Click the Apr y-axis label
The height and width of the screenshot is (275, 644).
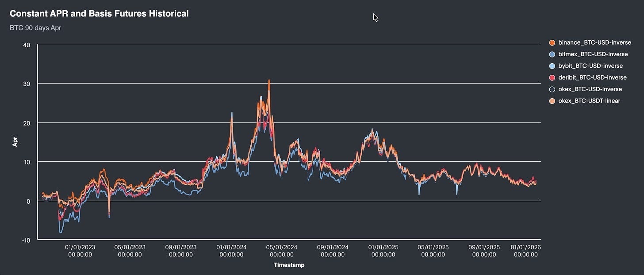coord(15,141)
